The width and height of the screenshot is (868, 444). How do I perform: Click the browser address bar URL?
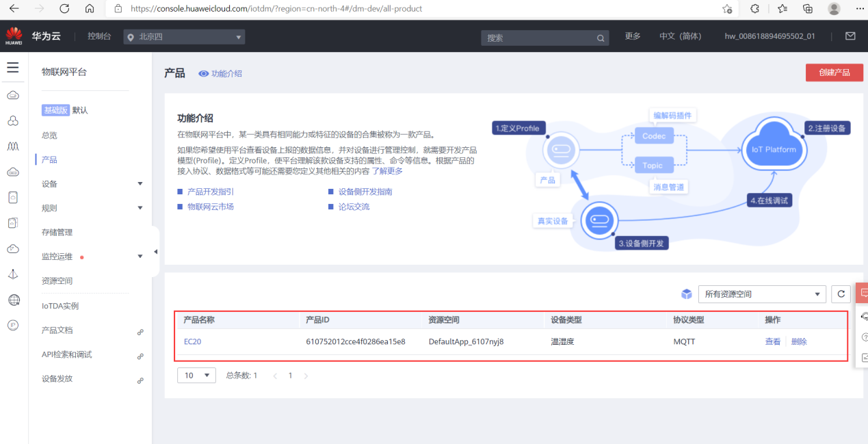[x=276, y=9]
